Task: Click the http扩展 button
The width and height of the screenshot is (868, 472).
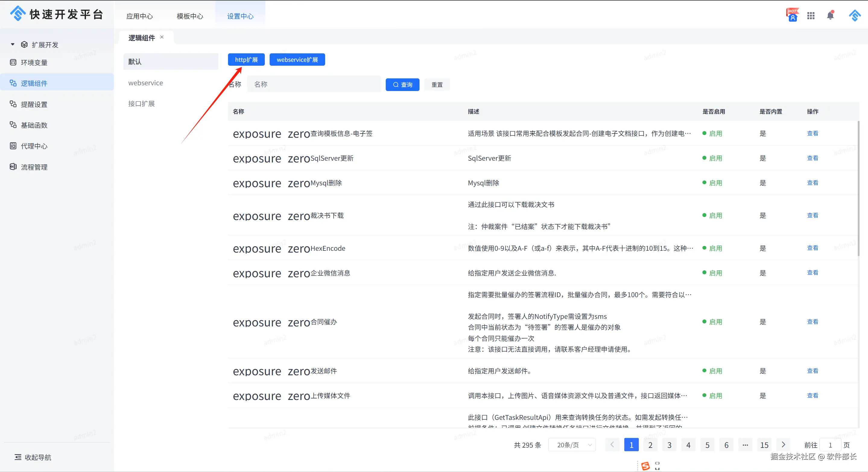Action: [246, 60]
